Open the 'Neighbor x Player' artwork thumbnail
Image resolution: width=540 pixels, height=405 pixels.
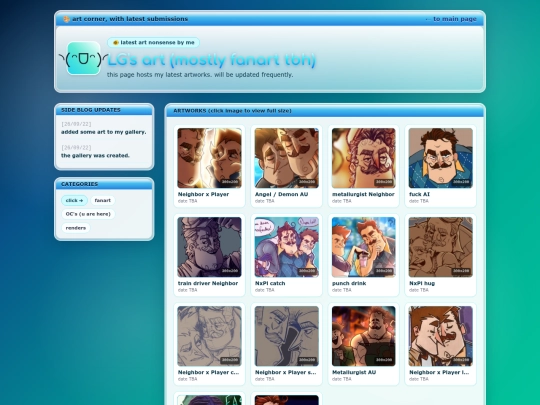209,158
